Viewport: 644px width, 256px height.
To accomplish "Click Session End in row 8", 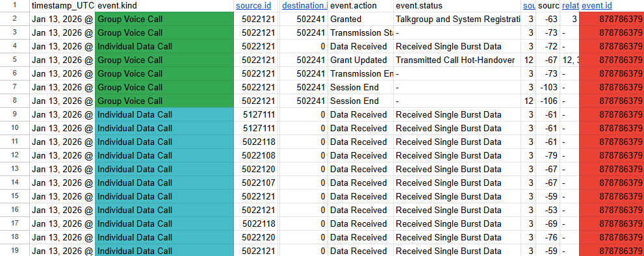I will tap(361, 101).
